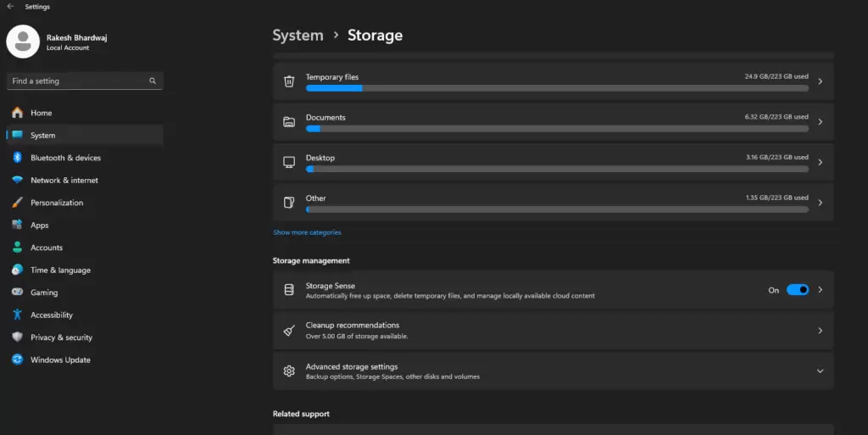Open Bluetooth & devices in sidebar
Screen dimensions: 868x435
[x=65, y=158]
